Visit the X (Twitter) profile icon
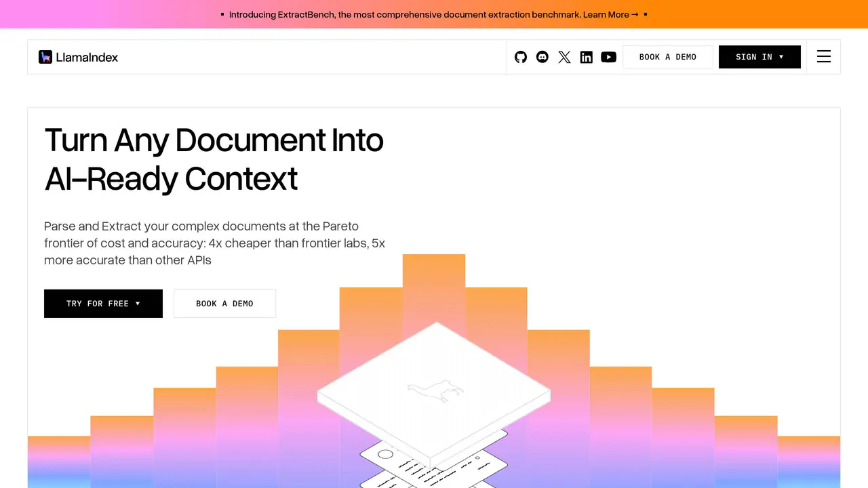 coord(564,57)
